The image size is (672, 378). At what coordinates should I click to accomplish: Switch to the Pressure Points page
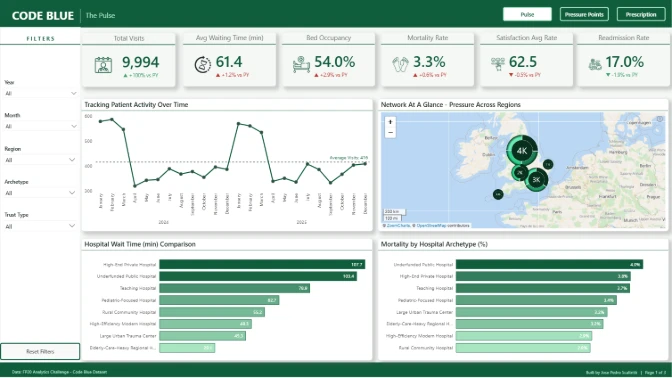(584, 15)
